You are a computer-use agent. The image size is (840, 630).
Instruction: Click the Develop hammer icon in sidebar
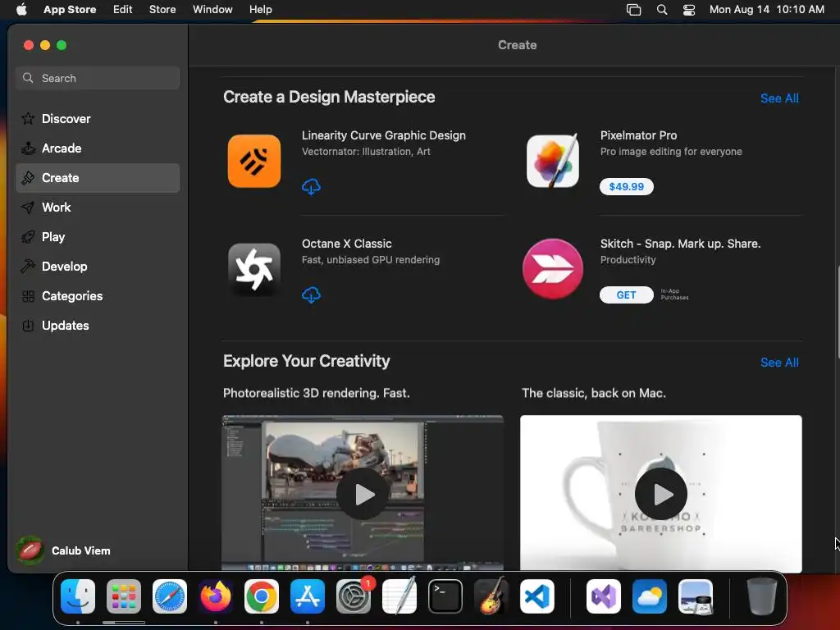click(28, 267)
